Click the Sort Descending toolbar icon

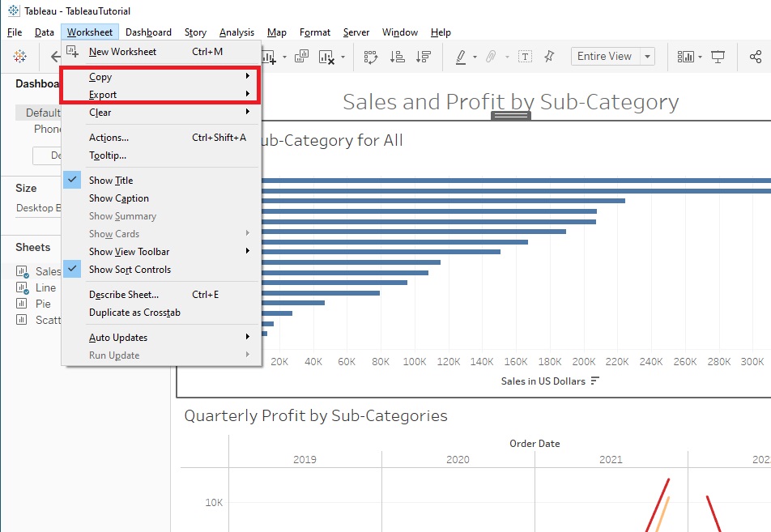click(424, 57)
